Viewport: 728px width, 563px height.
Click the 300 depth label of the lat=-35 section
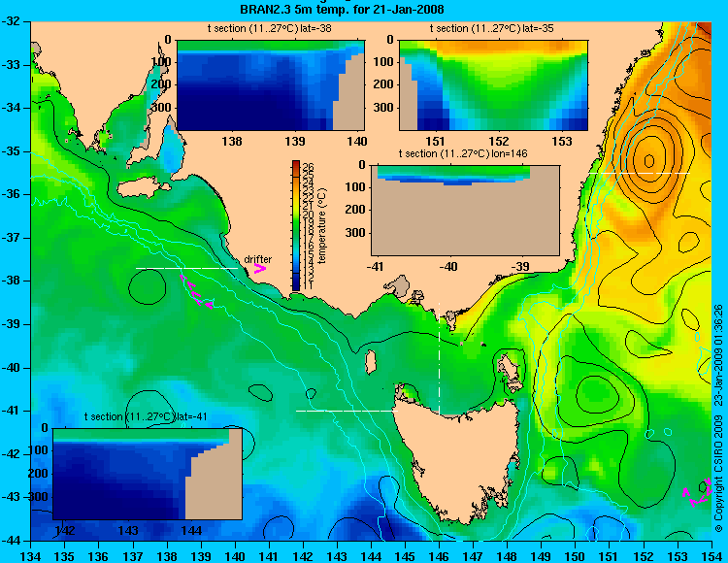(x=383, y=107)
